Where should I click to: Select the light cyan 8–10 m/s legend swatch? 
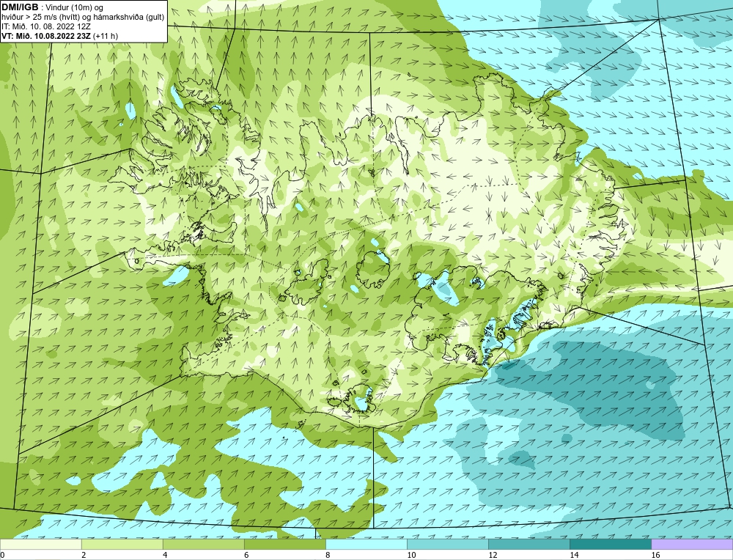tap(366, 544)
